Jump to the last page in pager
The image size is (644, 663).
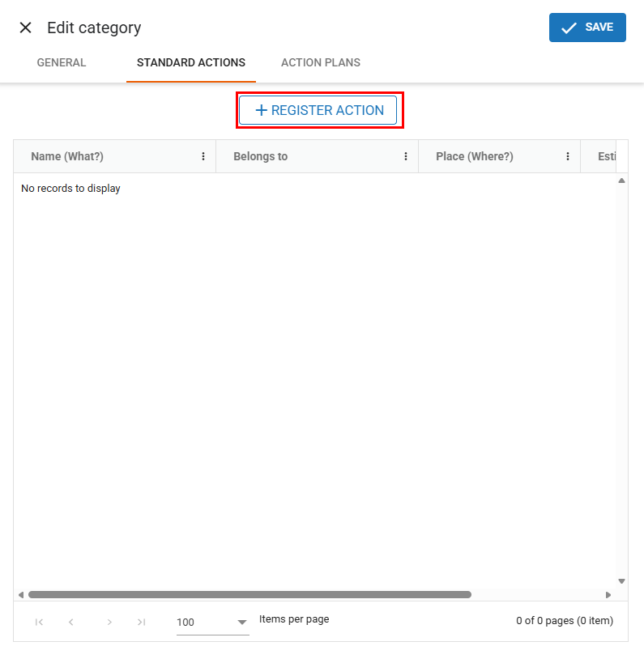(142, 622)
